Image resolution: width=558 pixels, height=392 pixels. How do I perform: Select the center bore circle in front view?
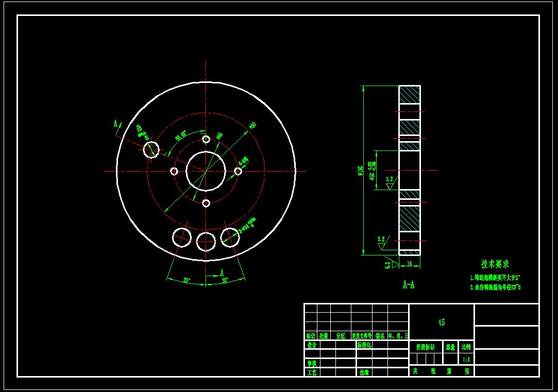pyautogui.click(x=206, y=171)
